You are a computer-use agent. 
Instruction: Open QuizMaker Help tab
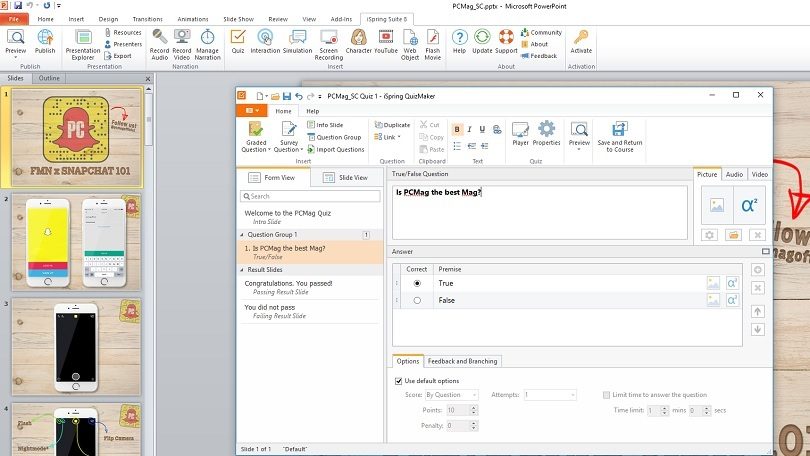pyautogui.click(x=313, y=111)
